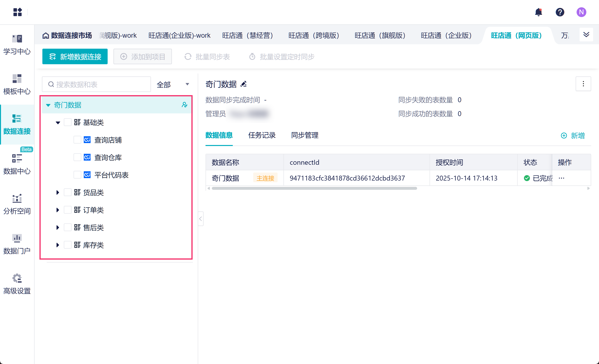The image size is (599, 364).
Task: Click the app grid logo at top left
Action: click(18, 12)
